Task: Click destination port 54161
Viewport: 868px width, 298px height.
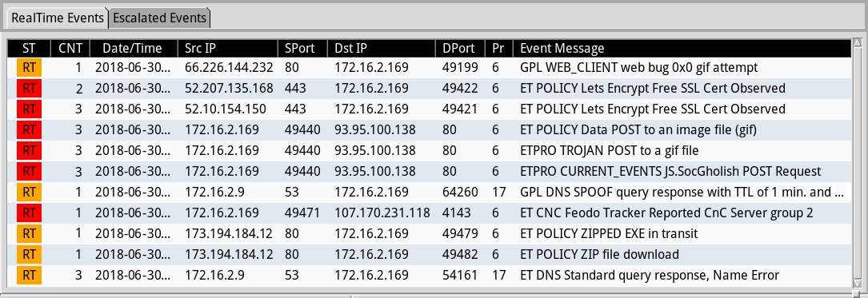Action: (459, 276)
